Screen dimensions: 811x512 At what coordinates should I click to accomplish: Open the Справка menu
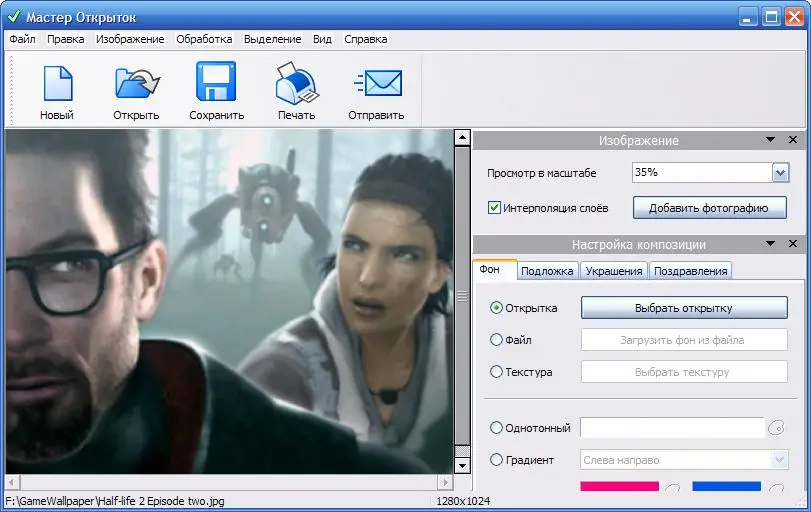366,39
